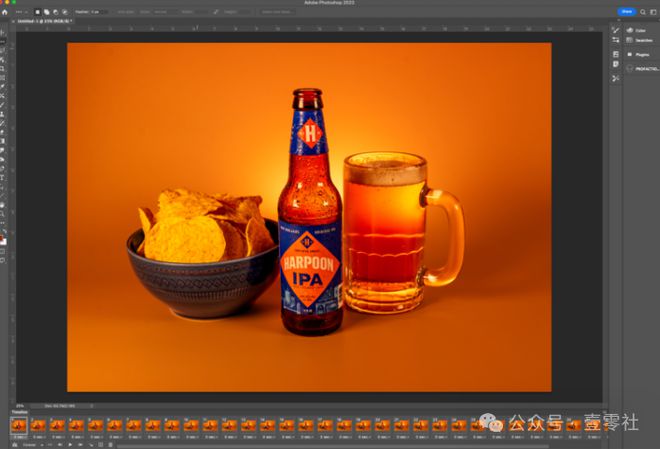Open frame 12 delay time dropdown
Image resolution: width=660 pixels, height=449 pixels.
click(229, 437)
